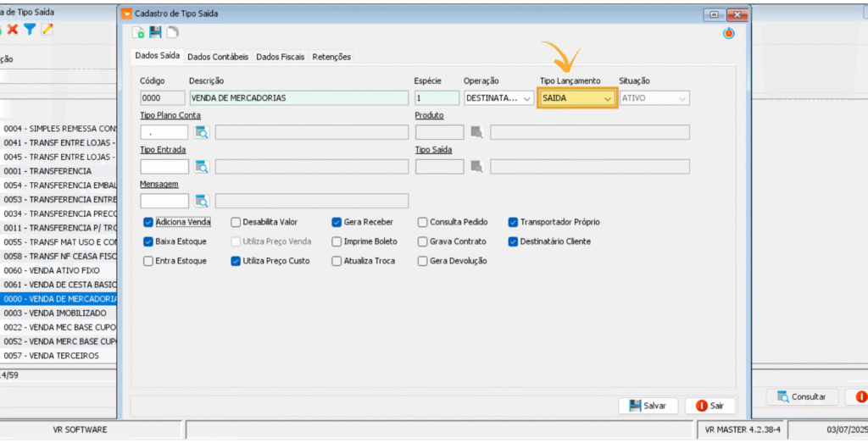Screen dimensions: 868x443
Task: Click the Espécie input field
Action: [437, 98]
